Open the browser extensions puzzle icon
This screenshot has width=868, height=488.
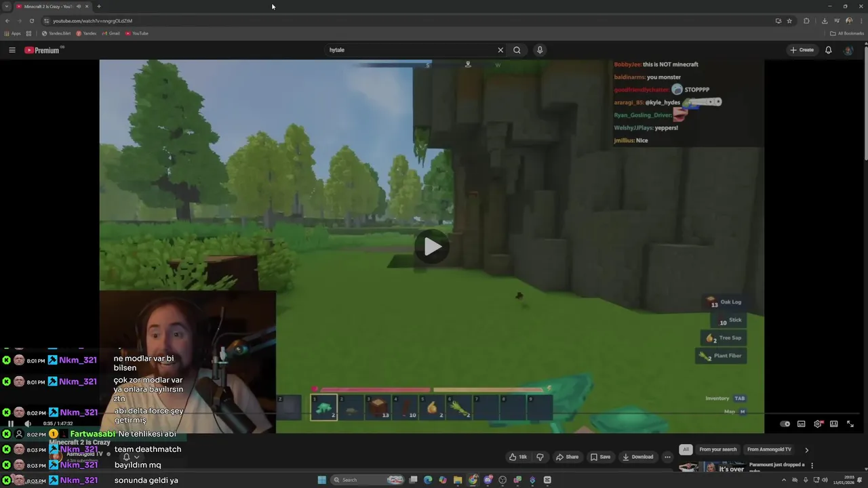click(x=806, y=21)
